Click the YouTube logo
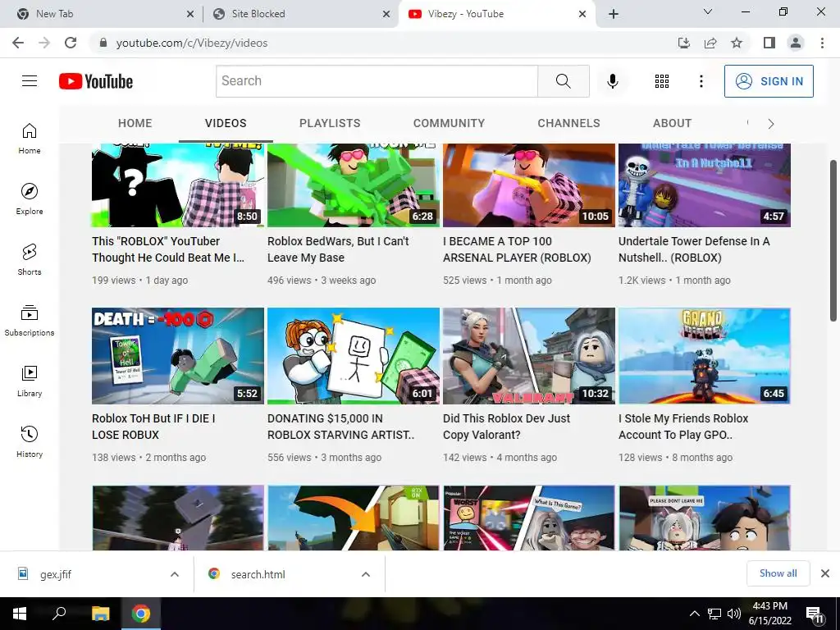 96,81
